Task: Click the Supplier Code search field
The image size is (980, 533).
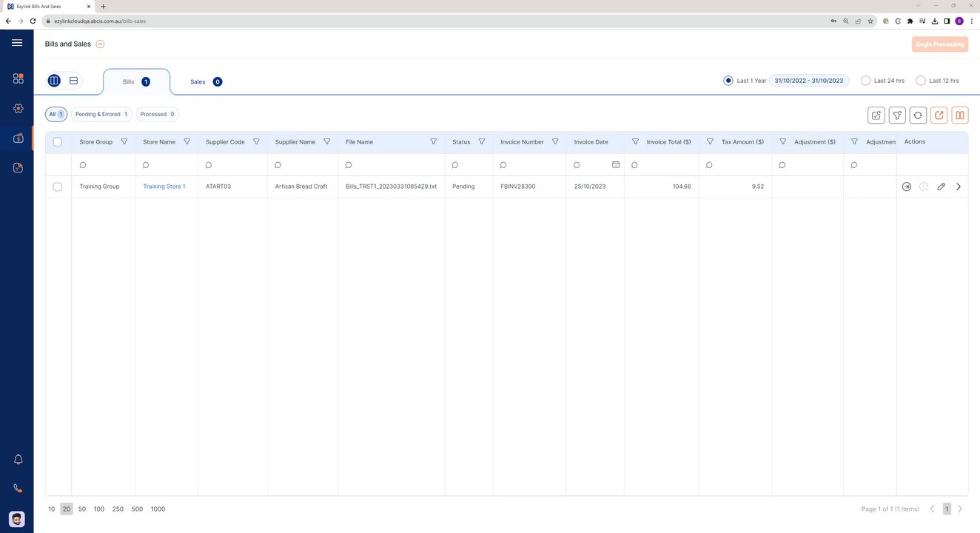Action: coord(232,165)
